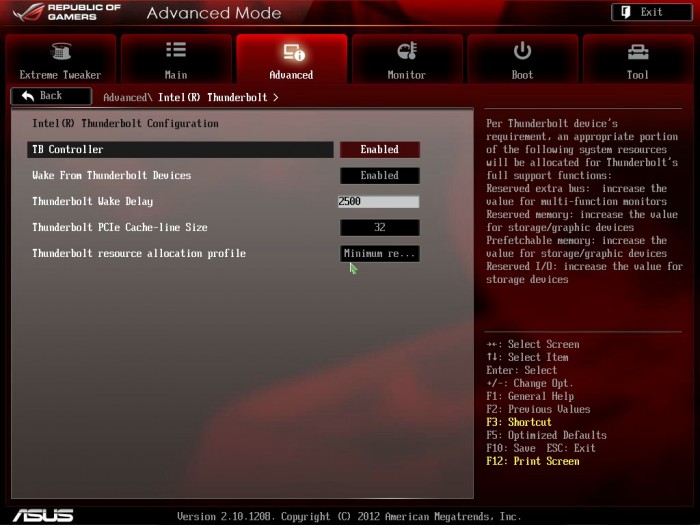The width and height of the screenshot is (700, 525).
Task: Click the Monitor thermometer gauge icon
Action: tap(407, 51)
